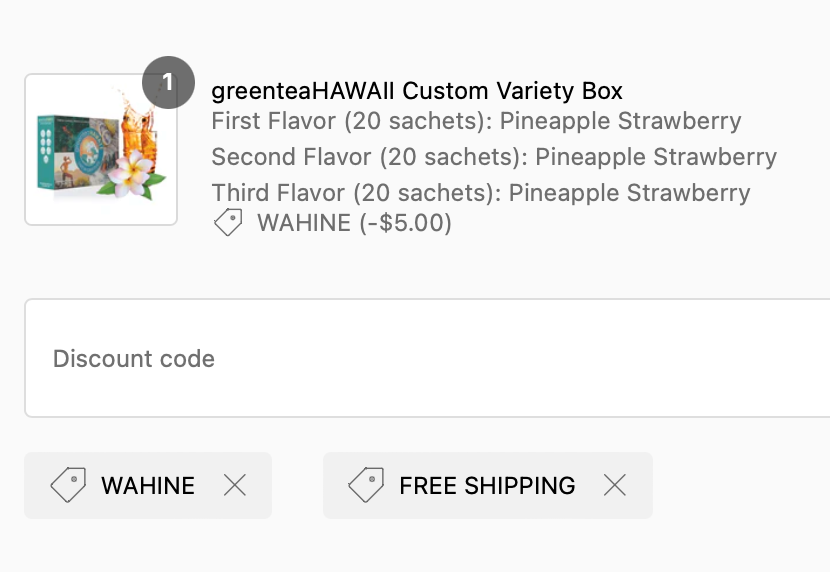Click the tag icon beside WAHINE (-$5.00)
This screenshot has height=572, width=830.
pos(228,222)
